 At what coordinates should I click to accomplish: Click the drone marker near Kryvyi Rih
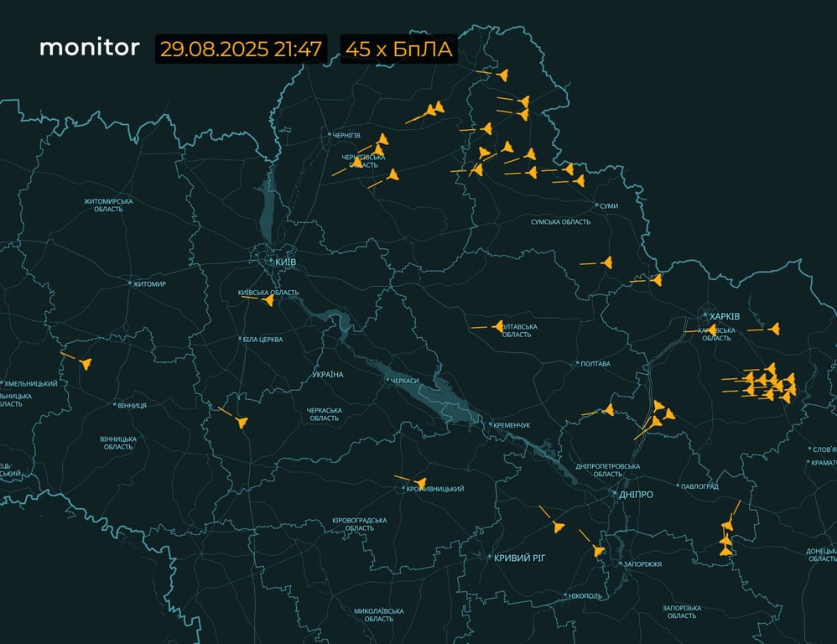point(557,526)
